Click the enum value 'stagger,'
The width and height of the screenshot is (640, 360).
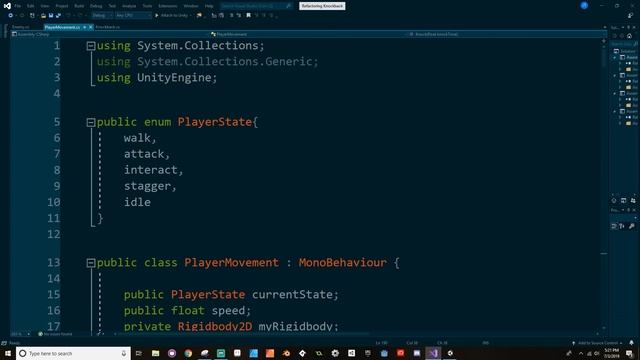[x=150, y=187]
